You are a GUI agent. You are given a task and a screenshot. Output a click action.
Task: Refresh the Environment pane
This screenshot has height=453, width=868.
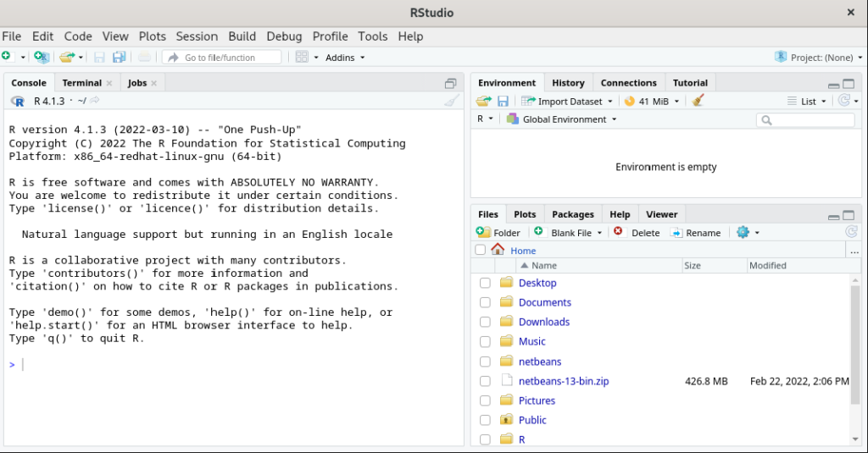pos(843,101)
